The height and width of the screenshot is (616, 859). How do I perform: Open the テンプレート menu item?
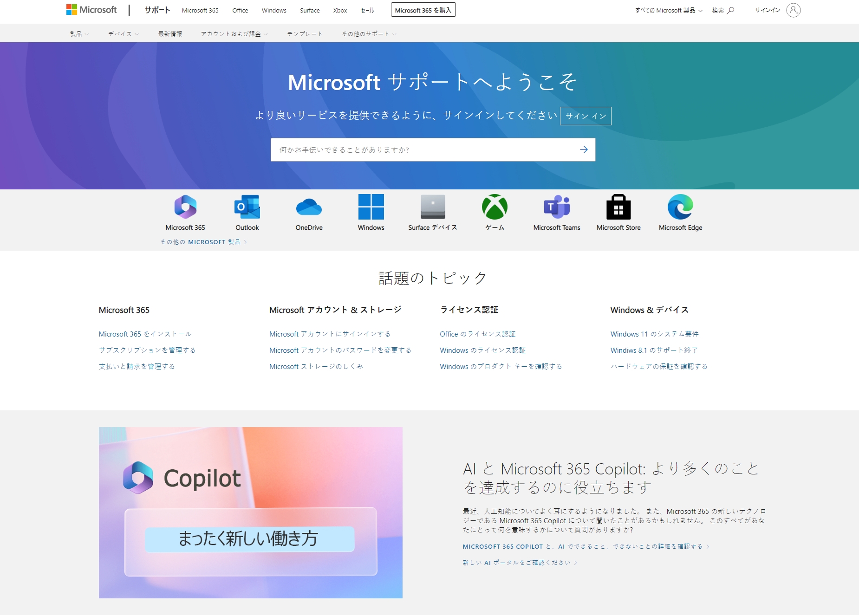305,34
